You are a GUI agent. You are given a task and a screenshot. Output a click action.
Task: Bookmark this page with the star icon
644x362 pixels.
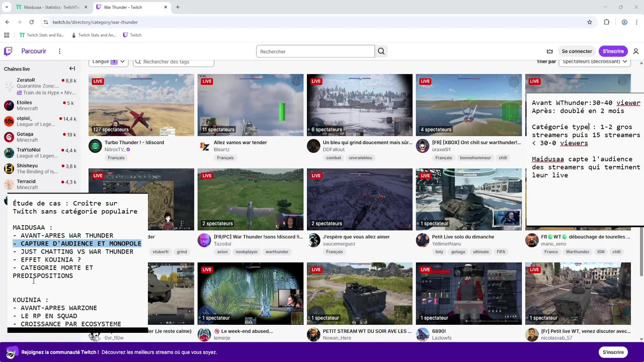pos(590,22)
